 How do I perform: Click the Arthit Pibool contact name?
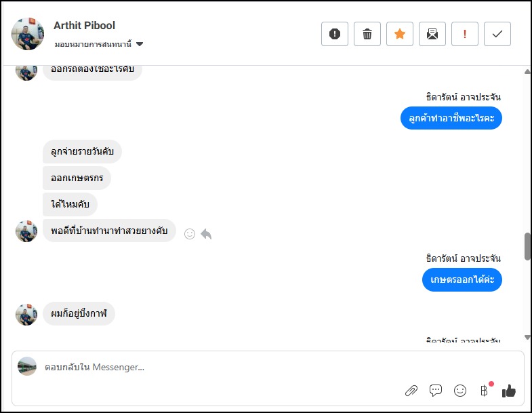pos(85,26)
